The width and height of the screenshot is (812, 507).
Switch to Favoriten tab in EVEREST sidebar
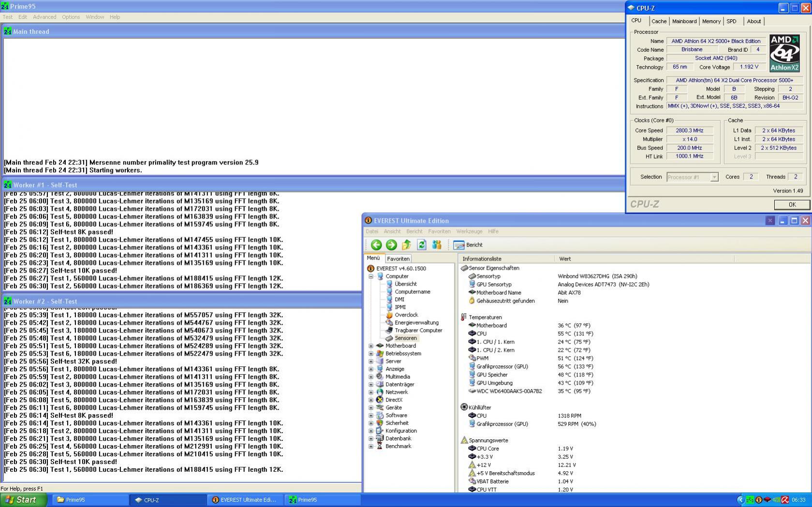398,259
